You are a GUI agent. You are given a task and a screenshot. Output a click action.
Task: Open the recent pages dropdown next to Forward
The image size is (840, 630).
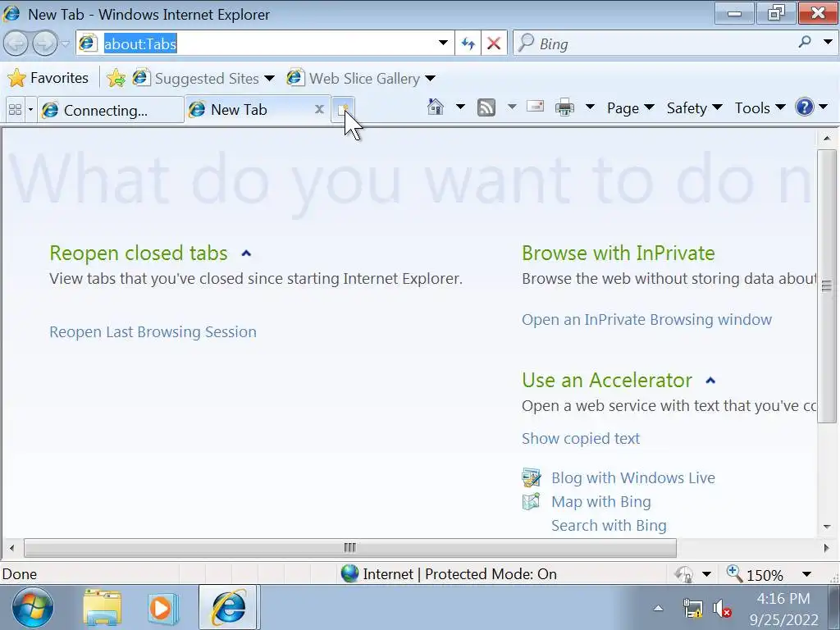(65, 43)
